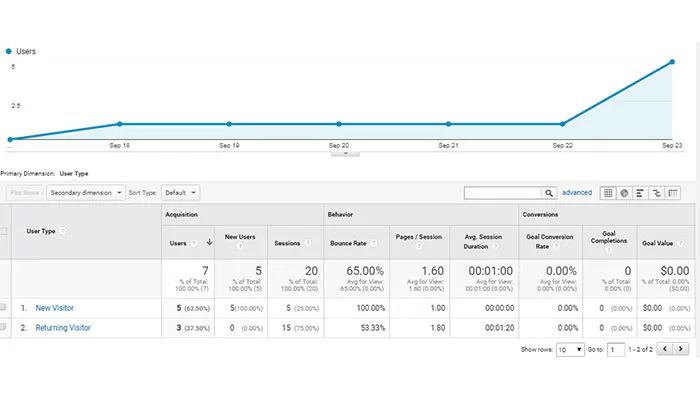This screenshot has width=700, height=400.
Task: Toggle the select-all rows checkbox
Action: coord(4,231)
